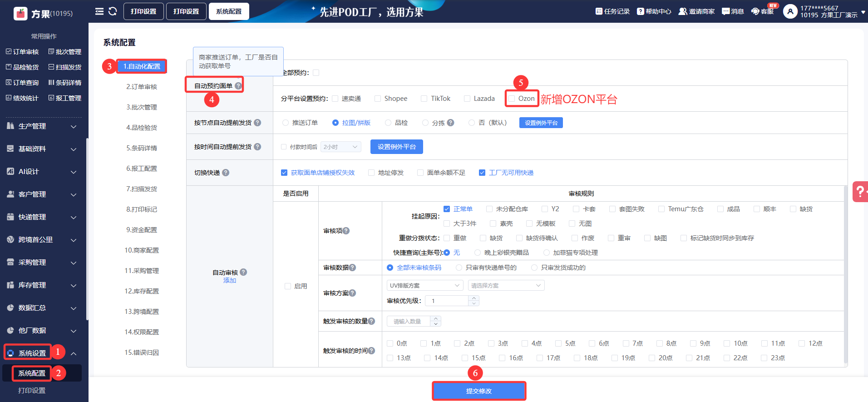The image size is (868, 402).
Task: Open the 帮助中心 help center
Action: pyautogui.click(x=640, y=11)
